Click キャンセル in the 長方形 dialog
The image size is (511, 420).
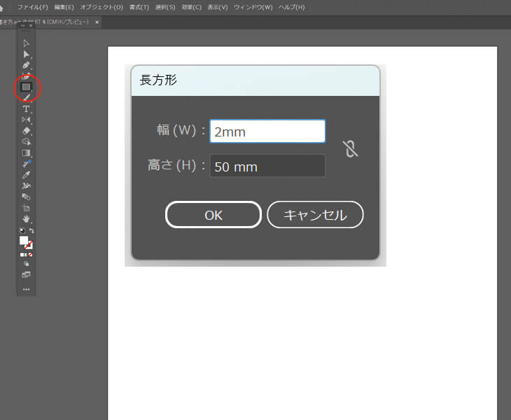click(x=315, y=215)
